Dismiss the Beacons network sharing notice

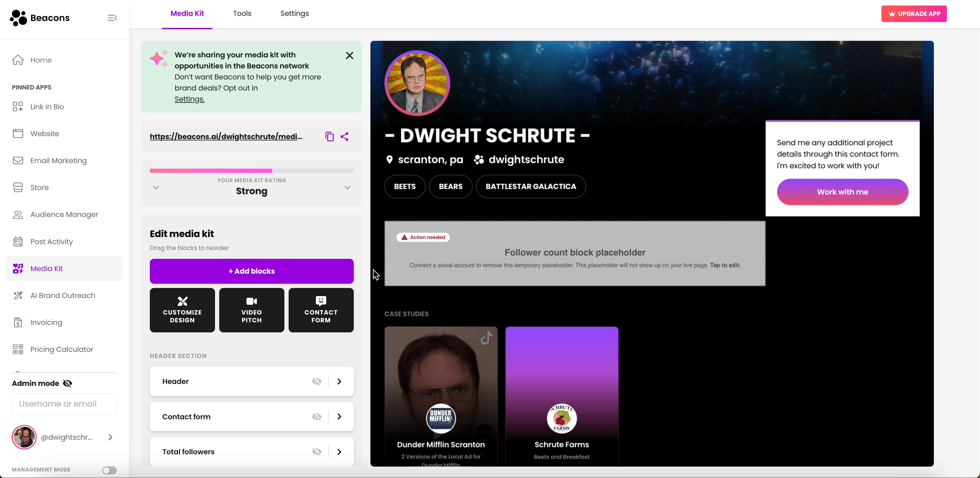[350, 55]
